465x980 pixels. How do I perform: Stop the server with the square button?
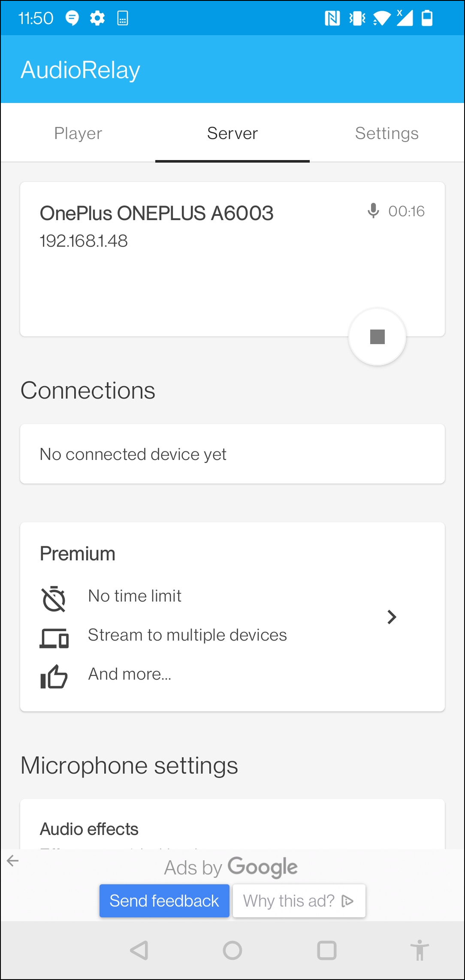click(377, 337)
